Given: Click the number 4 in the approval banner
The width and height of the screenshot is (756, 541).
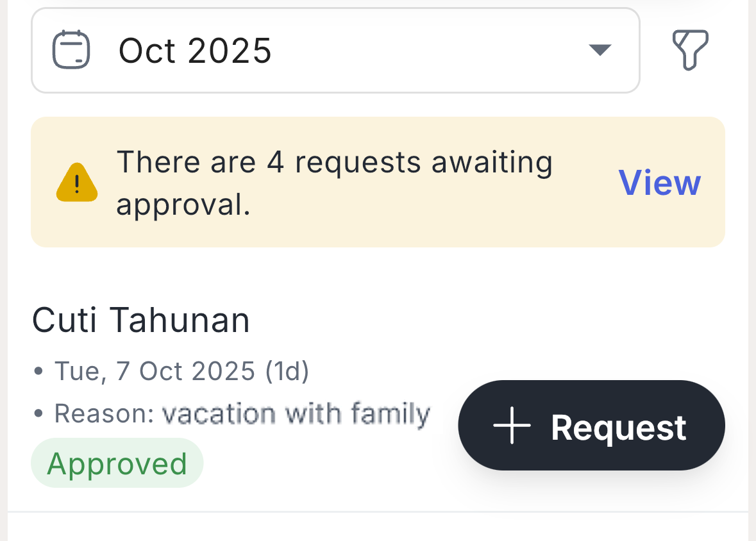Looking at the screenshot, I should [275, 162].
